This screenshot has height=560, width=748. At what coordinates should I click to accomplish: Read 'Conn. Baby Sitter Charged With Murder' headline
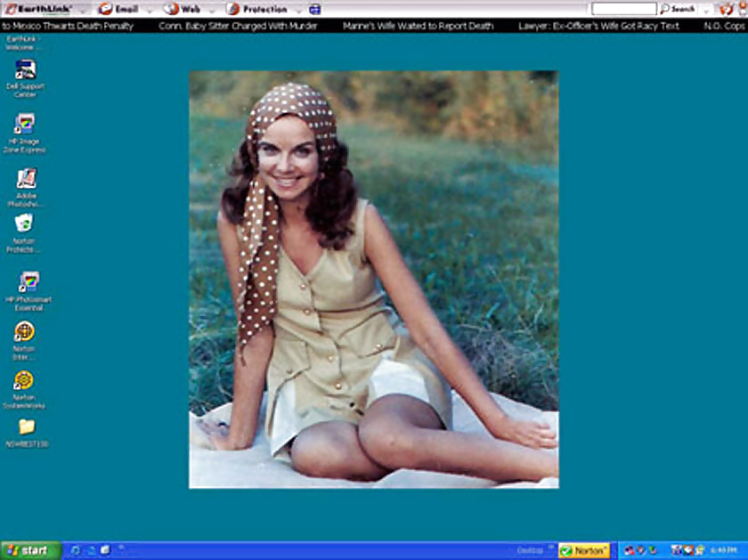tap(238, 26)
